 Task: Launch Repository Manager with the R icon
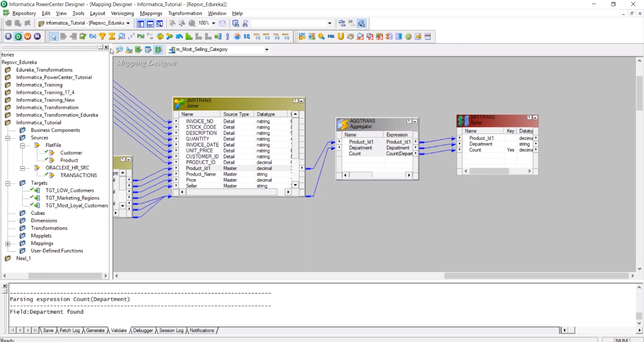(9, 36)
